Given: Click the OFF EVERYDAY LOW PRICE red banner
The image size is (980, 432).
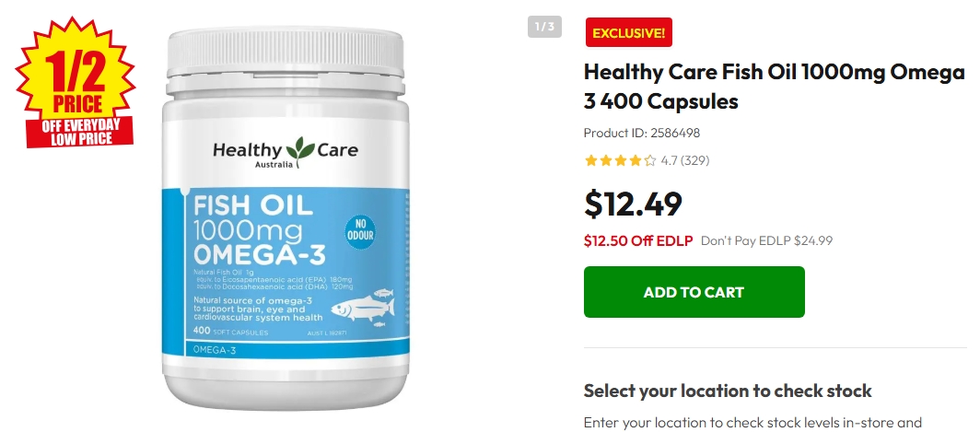Looking at the screenshot, I should (x=81, y=132).
